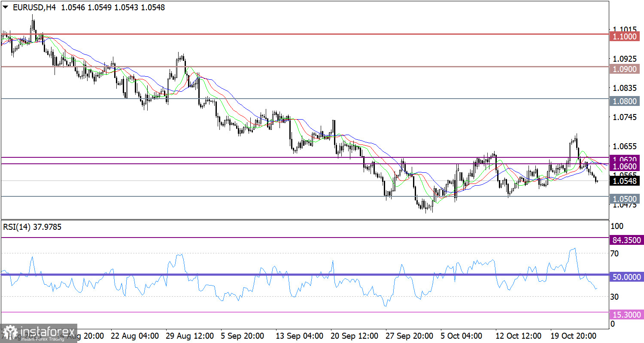Click the 100 value on RSI scale
This screenshot has height=343, width=644.
click(x=616, y=226)
